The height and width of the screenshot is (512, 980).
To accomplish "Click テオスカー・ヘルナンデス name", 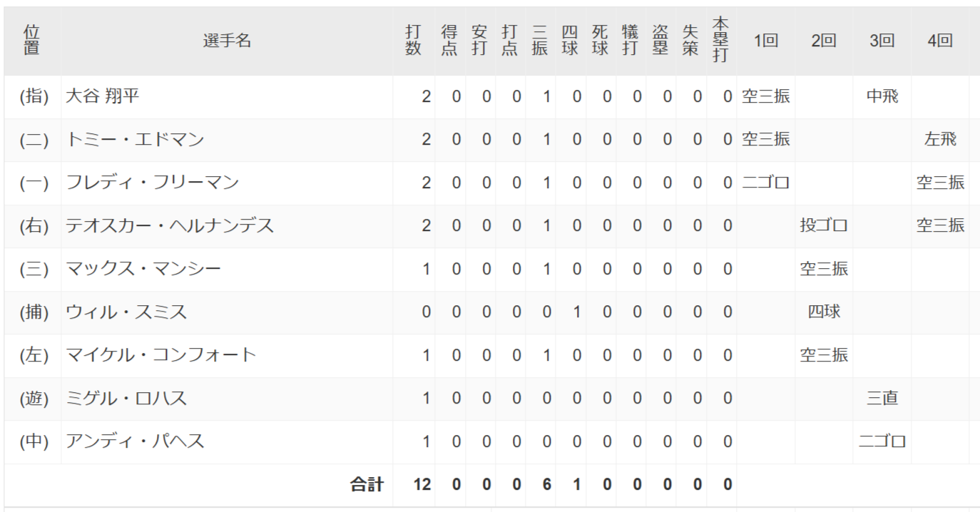I will click(x=170, y=226).
